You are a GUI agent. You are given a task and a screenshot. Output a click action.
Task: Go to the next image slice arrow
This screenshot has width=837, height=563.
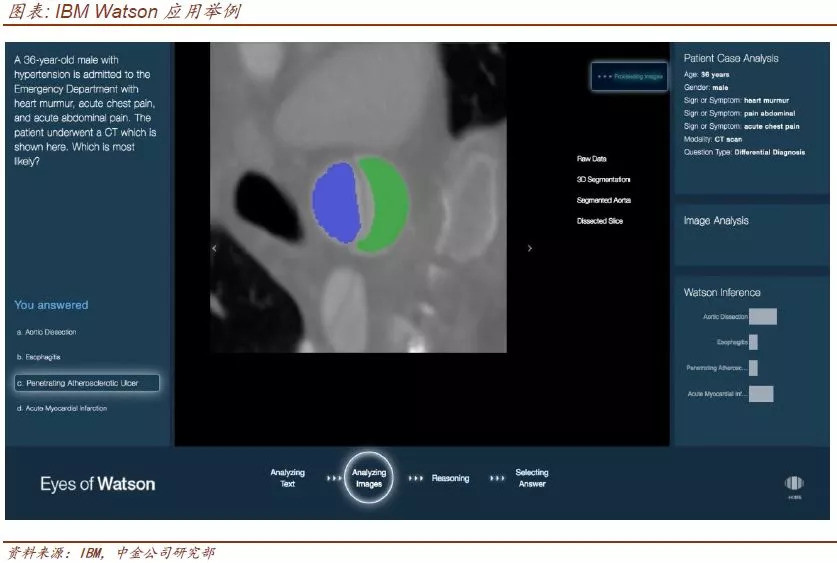point(530,248)
